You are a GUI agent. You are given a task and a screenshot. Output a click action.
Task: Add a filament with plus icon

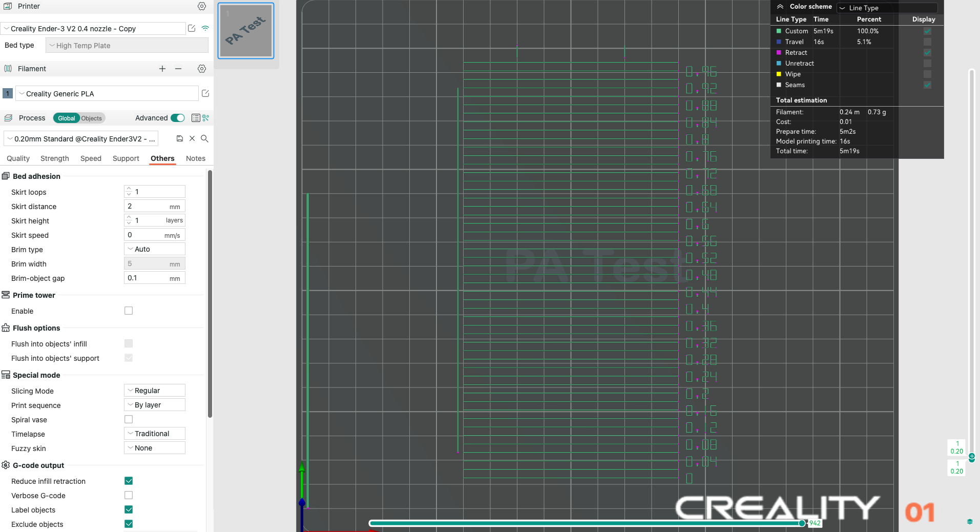coord(162,69)
